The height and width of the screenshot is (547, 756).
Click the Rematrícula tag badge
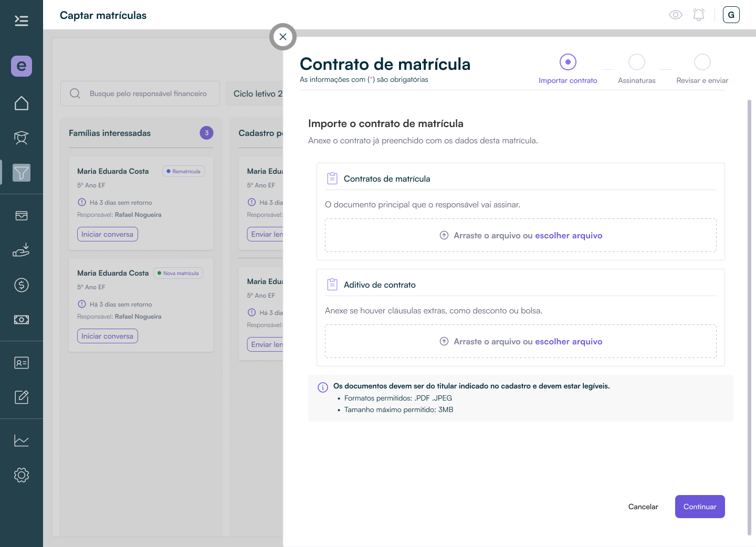point(184,171)
